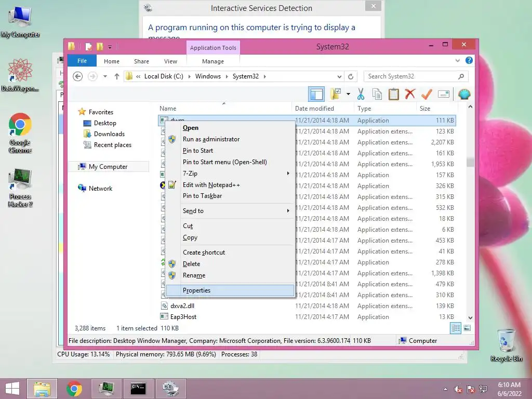
Task: Click Action Center flag tray icon
Action: [471, 389]
